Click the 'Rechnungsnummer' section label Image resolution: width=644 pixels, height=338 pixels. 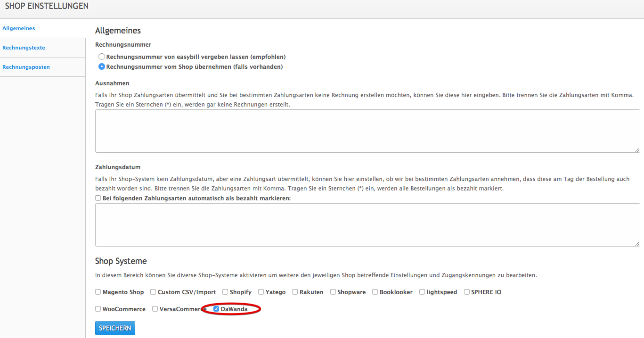[123, 45]
